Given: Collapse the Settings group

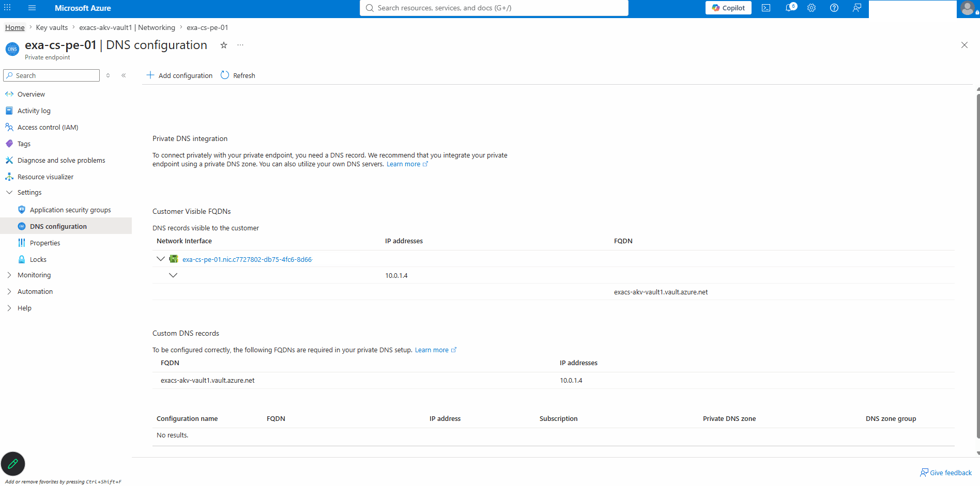Looking at the screenshot, I should point(9,192).
